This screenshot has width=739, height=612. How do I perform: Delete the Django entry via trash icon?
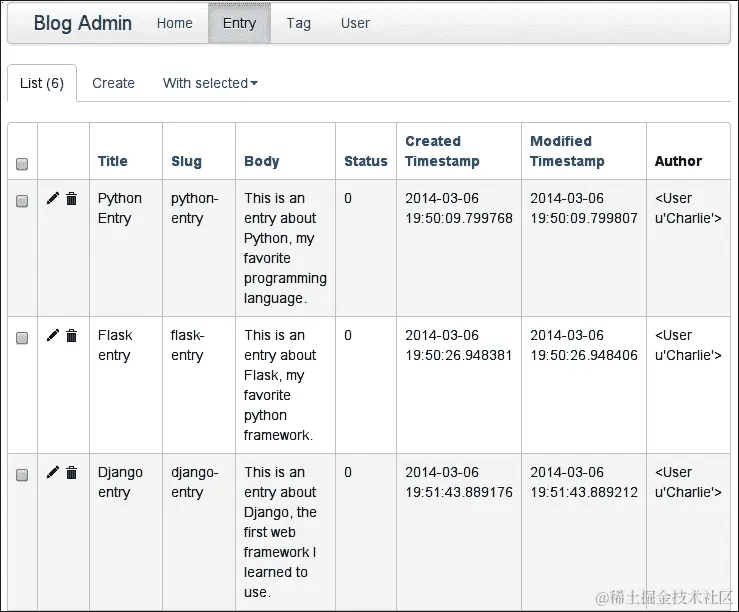71,472
